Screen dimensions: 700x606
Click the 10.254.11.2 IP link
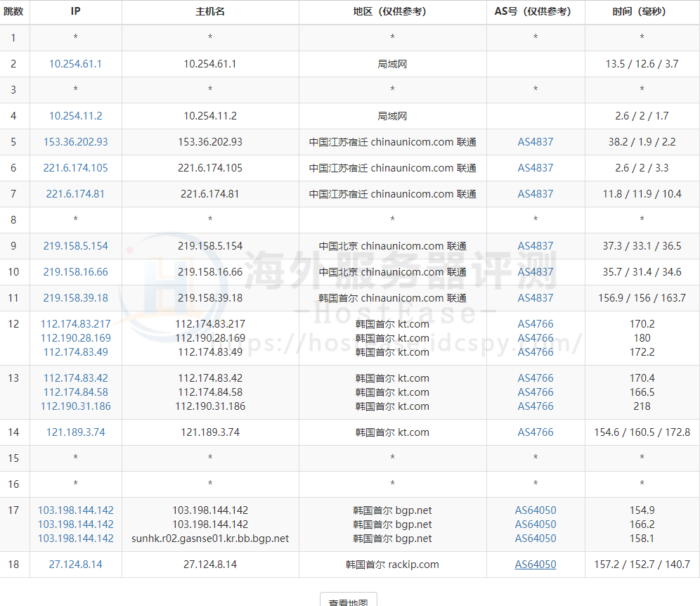(75, 116)
